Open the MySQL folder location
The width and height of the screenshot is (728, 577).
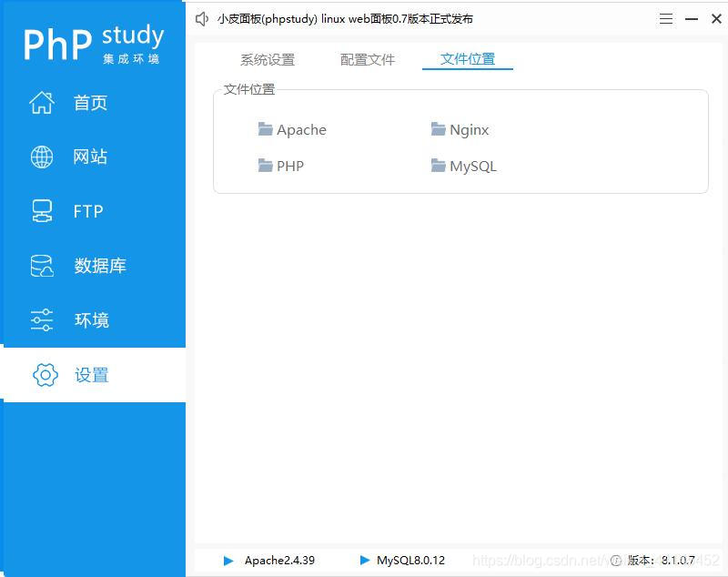coord(463,166)
